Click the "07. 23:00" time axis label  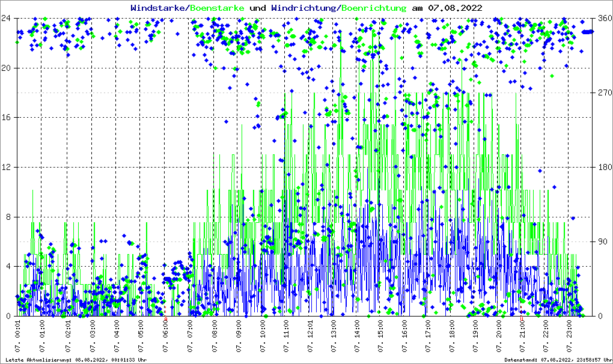[569, 336]
